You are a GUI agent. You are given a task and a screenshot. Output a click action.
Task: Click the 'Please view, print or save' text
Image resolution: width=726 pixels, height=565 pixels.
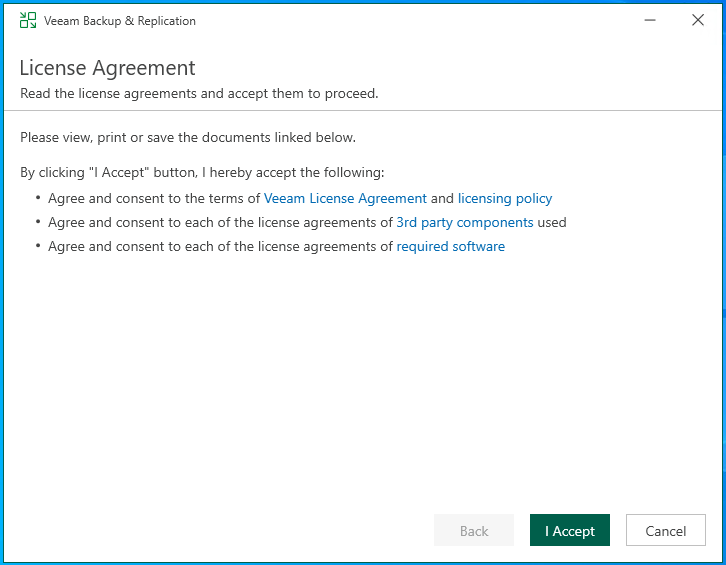click(188, 137)
